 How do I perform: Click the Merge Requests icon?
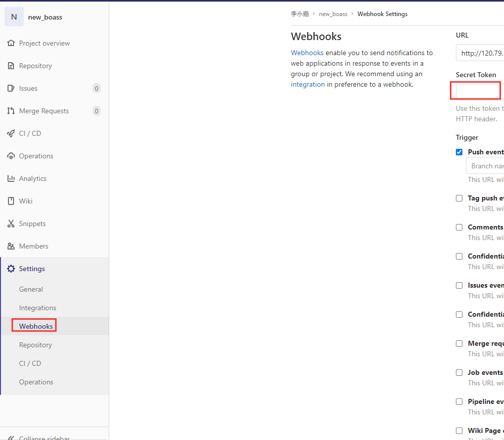[11, 111]
